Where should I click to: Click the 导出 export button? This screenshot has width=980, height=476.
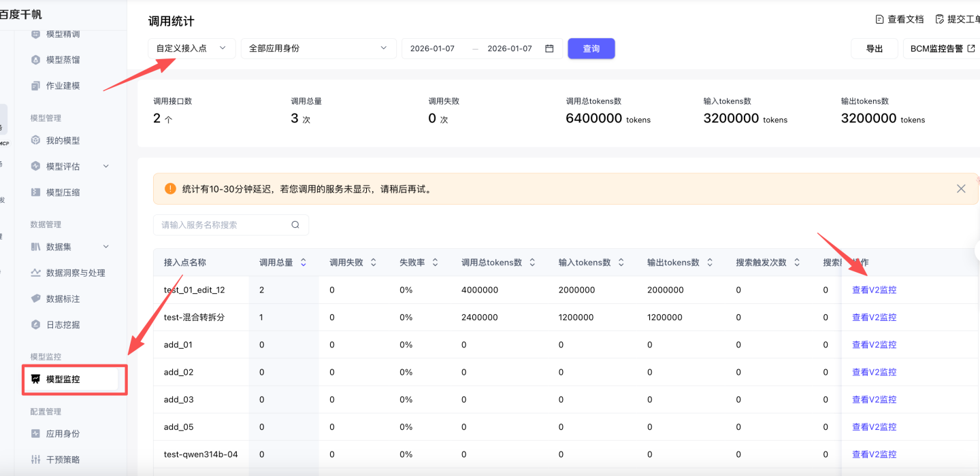(x=874, y=49)
